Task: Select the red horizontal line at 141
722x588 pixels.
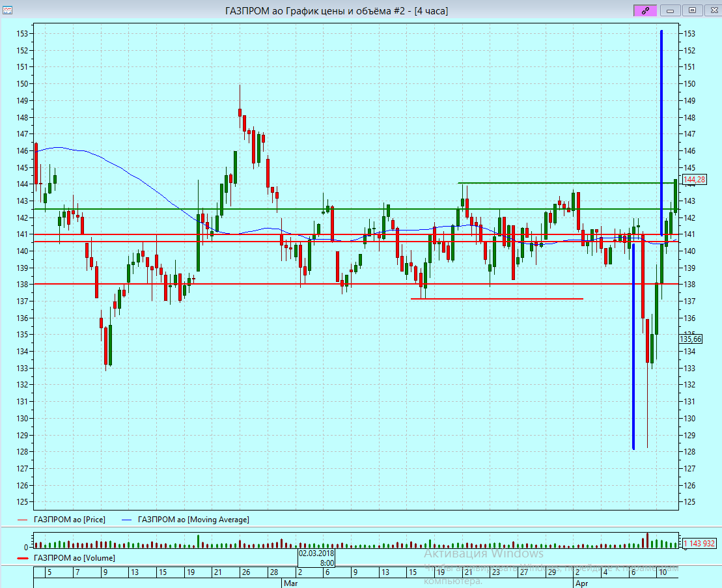Action: pos(356,234)
